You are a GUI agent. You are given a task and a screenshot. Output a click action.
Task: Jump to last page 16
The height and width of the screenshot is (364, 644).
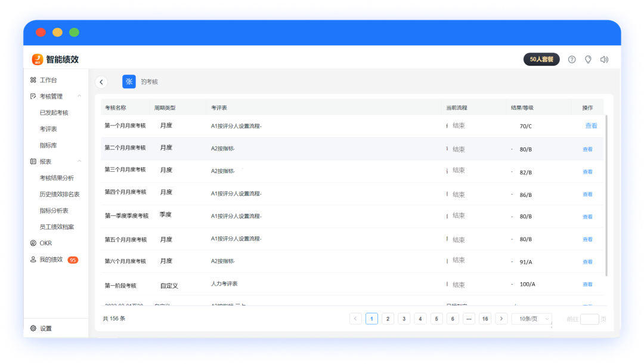tap(485, 319)
